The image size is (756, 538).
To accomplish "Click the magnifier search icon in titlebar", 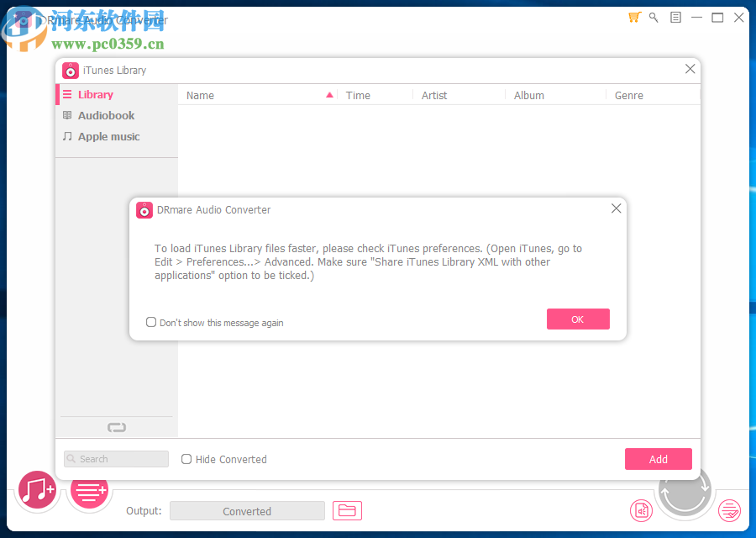I will coord(654,17).
